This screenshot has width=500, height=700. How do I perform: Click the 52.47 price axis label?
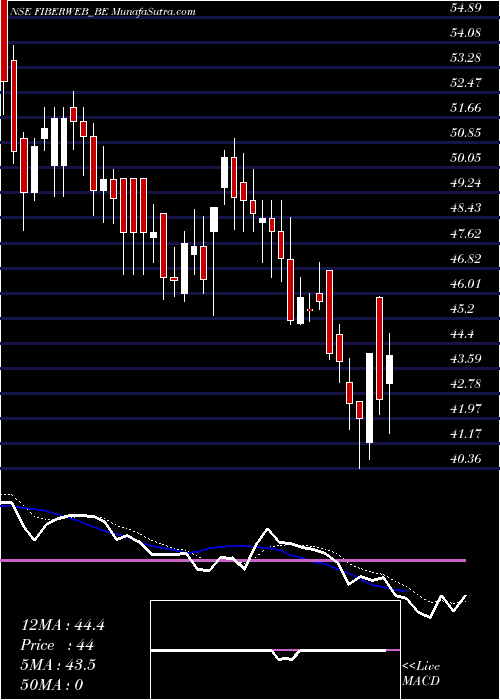click(x=466, y=83)
